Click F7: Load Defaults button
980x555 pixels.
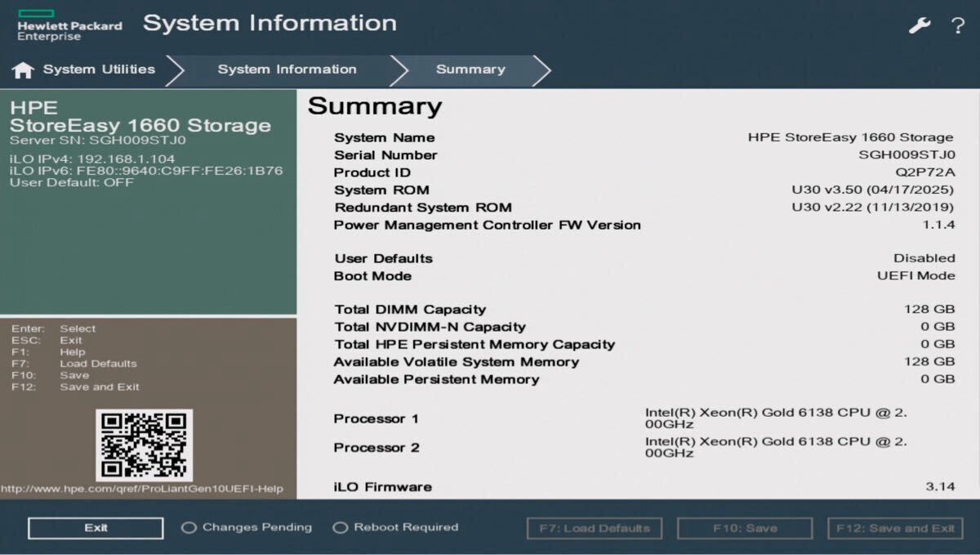point(595,528)
